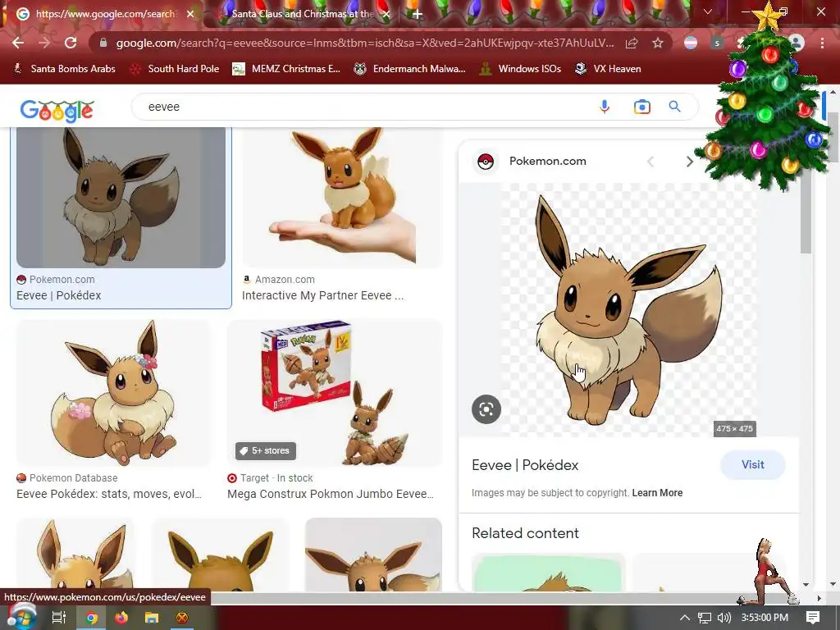Click the Target · In stock source label
Screen dimensions: 840x630
277,478
